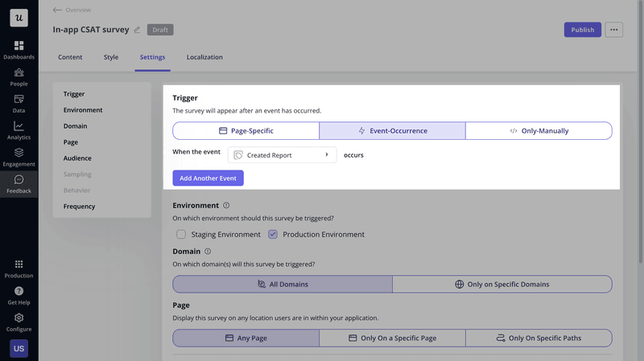Open the Analytics section
Image resolution: width=644 pixels, height=361 pixels.
19,130
